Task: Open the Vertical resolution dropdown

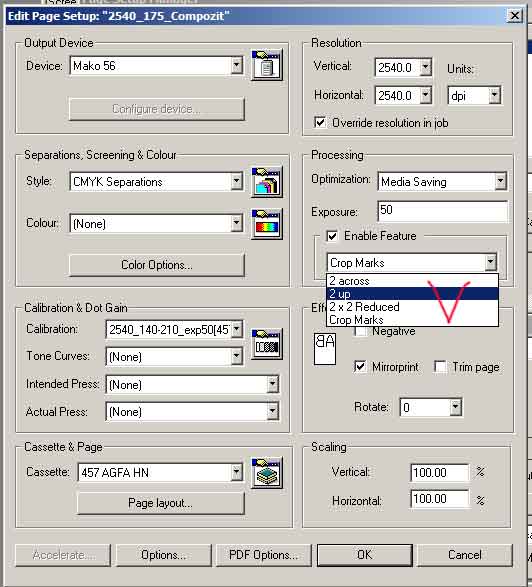Action: coord(426,67)
